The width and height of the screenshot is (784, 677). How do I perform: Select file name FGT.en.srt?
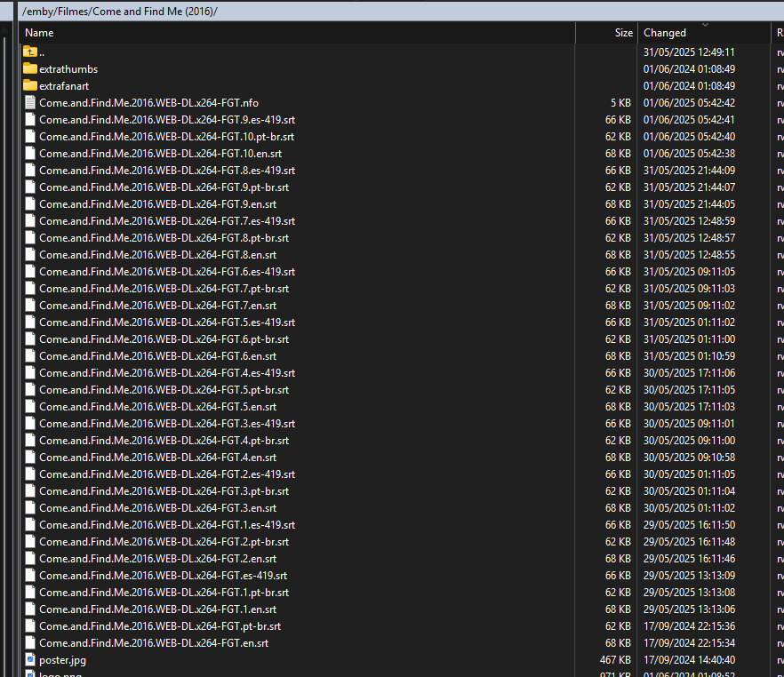point(154,643)
